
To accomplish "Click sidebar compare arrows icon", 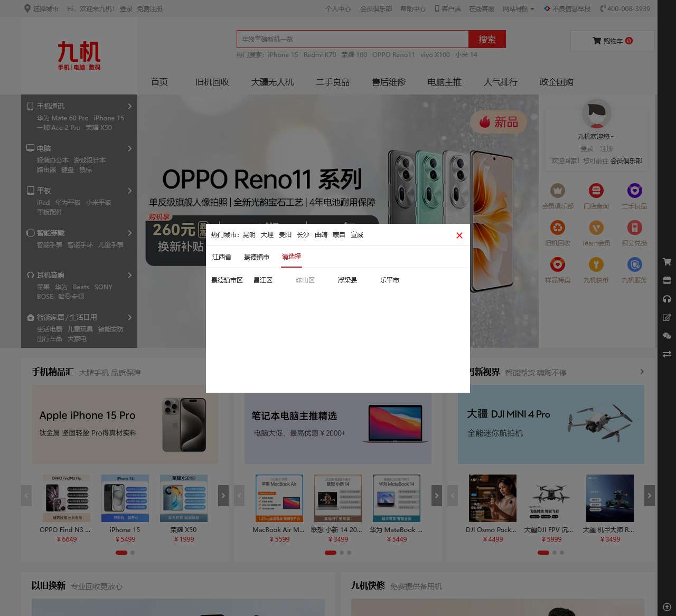I will pos(667,354).
